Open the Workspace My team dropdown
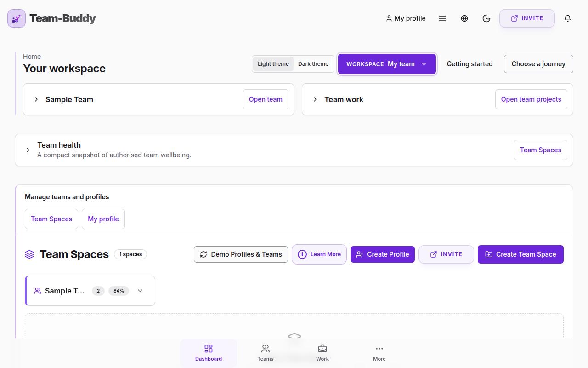588x368 pixels. pyautogui.click(x=387, y=64)
